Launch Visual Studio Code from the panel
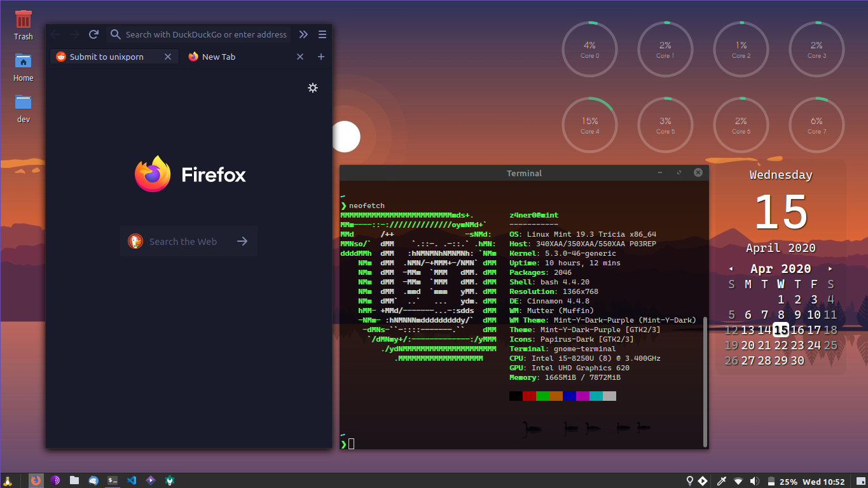 pyautogui.click(x=132, y=480)
